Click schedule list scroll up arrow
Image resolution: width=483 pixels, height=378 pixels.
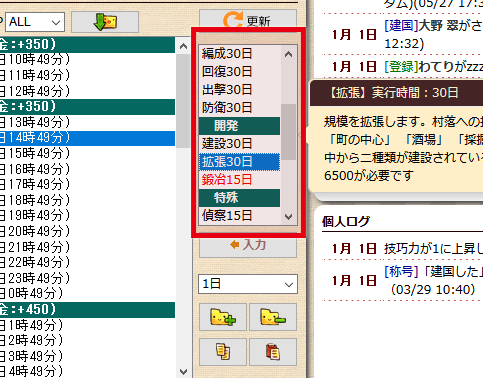[183, 46]
